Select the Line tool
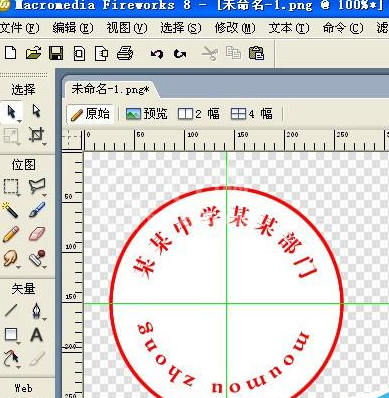Viewport: 389px width, 398px height. point(11,310)
